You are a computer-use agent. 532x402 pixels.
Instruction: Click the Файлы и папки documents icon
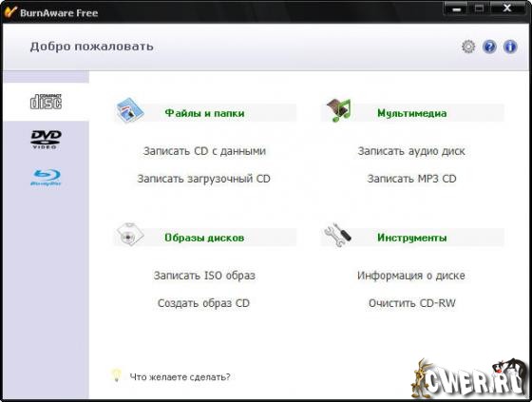pyautogui.click(x=130, y=110)
